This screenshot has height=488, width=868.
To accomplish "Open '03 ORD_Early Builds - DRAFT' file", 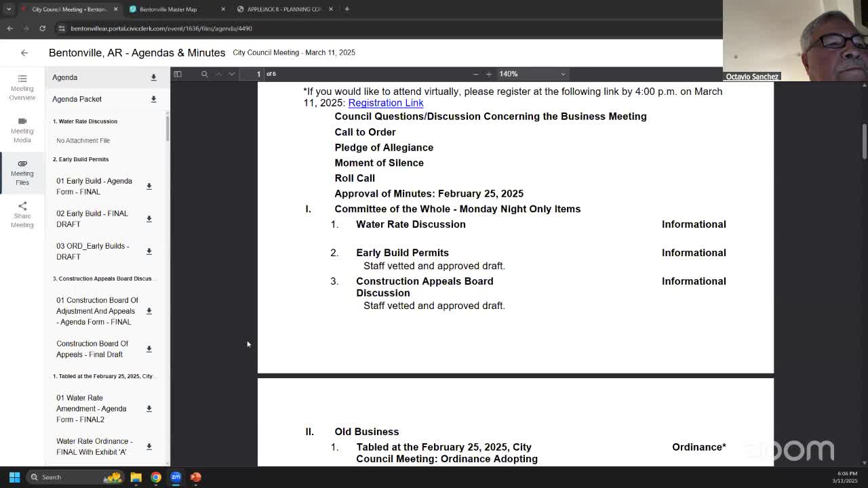I will click(93, 251).
